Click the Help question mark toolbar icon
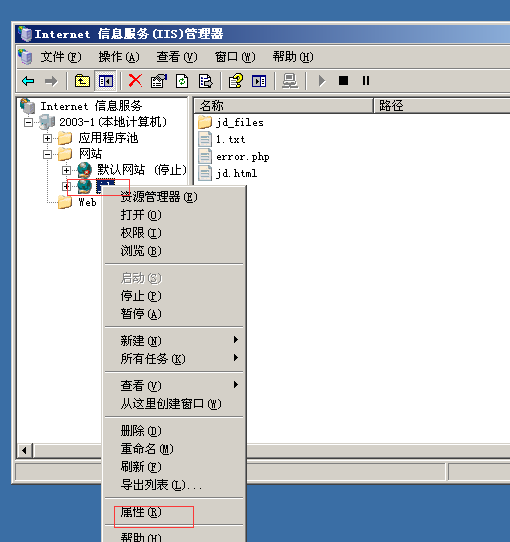This screenshot has width=510, height=542. pyautogui.click(x=236, y=81)
